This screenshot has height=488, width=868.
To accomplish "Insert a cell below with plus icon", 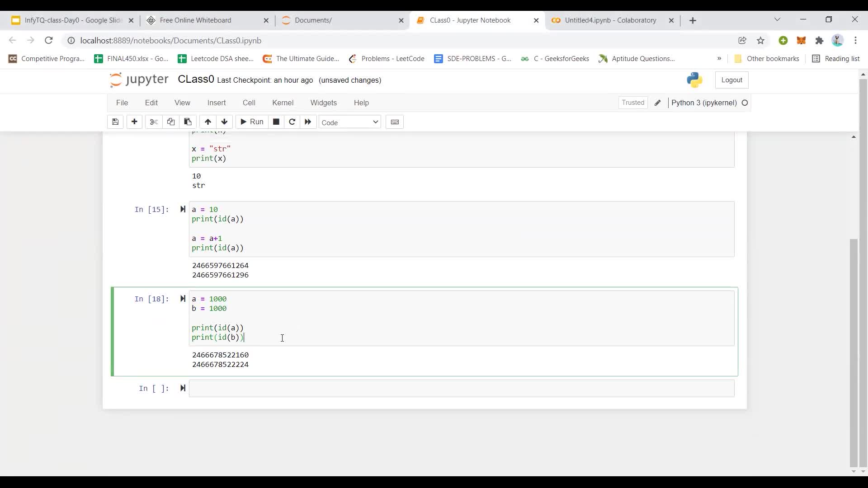I will coord(134,122).
